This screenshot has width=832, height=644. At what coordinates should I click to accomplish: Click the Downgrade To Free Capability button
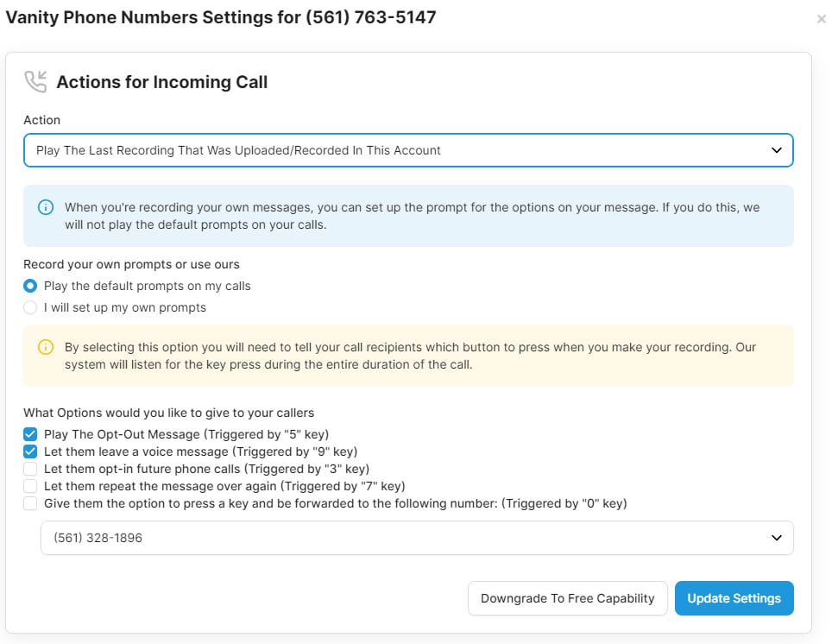tap(567, 598)
